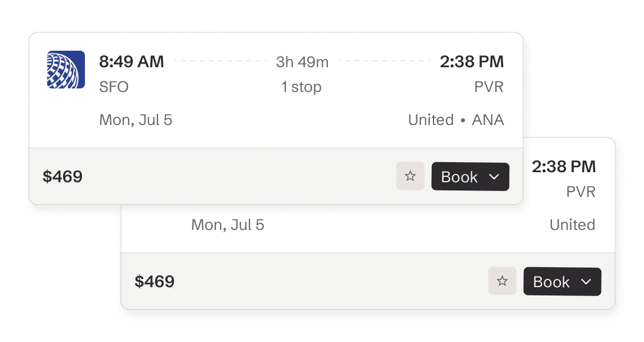Click the 1 stop label
This screenshot has height=342, width=644.
[x=301, y=87]
